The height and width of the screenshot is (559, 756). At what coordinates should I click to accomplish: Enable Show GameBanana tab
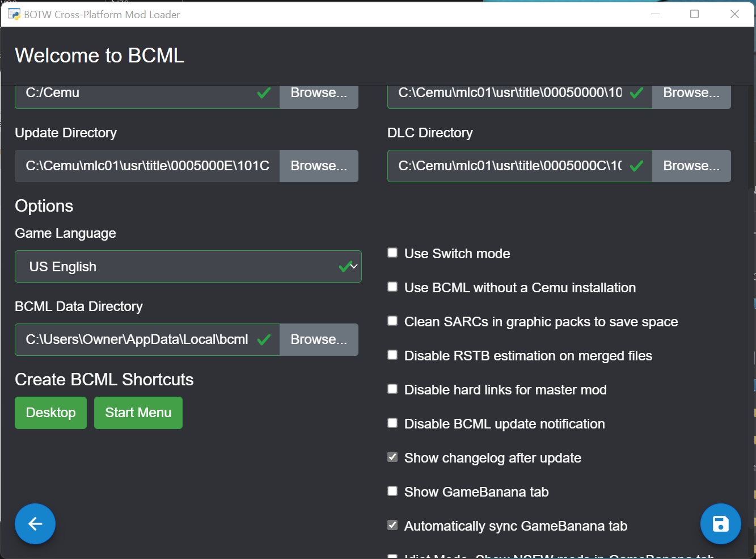[x=392, y=491]
